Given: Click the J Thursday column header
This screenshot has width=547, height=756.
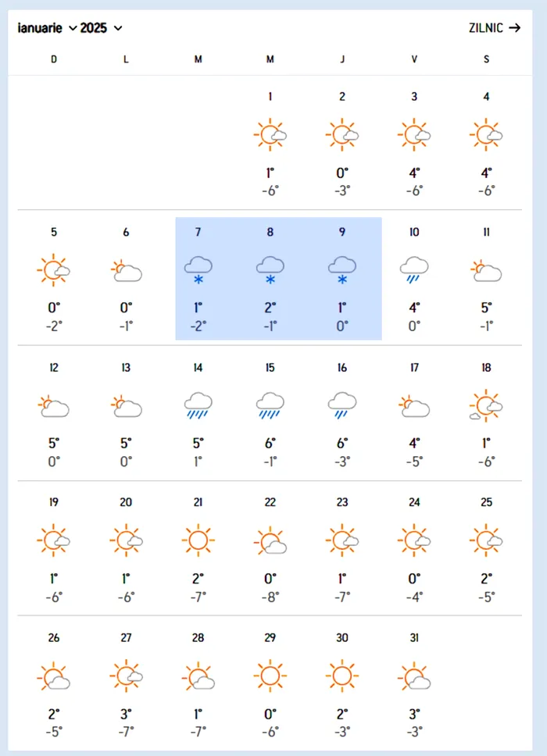Looking at the screenshot, I should pyautogui.click(x=342, y=59).
